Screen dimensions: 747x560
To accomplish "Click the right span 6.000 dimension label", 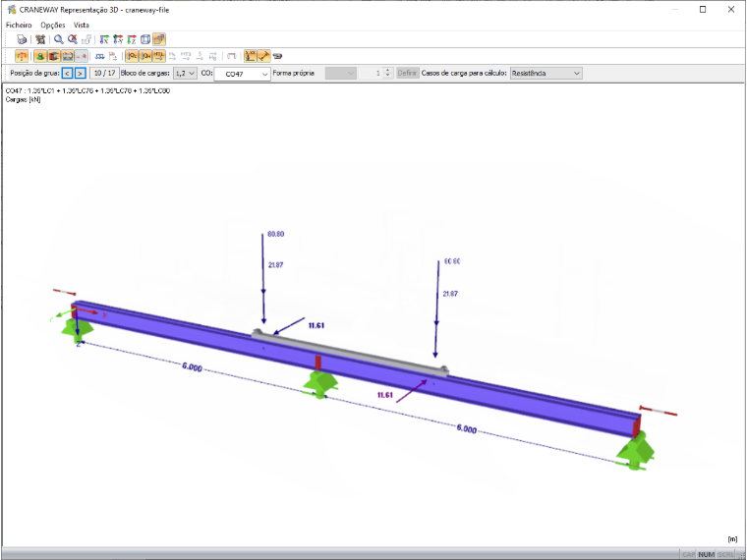I will [x=467, y=428].
